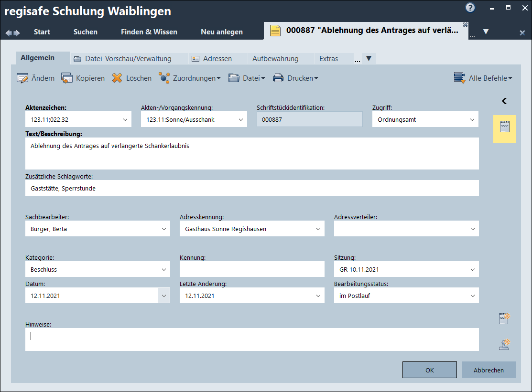Expand the Aktenzeichen dropdown
This screenshot has height=392, width=532.
coord(125,120)
